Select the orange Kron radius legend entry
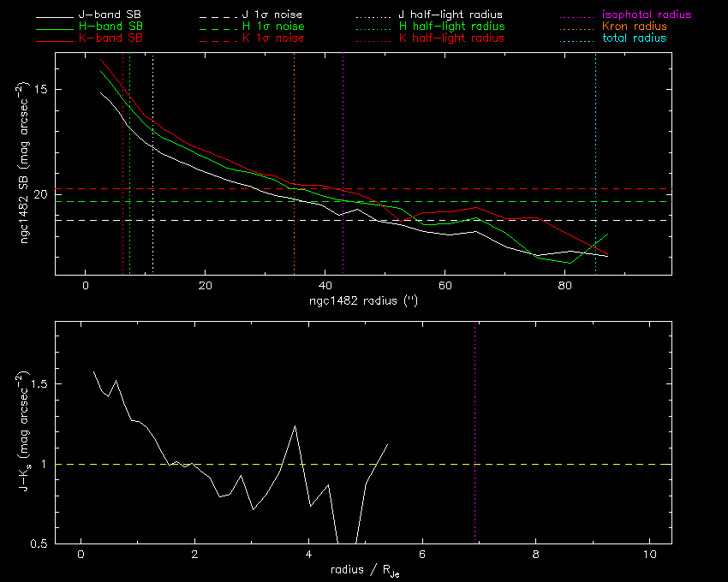This screenshot has height=582, width=728. (635, 27)
